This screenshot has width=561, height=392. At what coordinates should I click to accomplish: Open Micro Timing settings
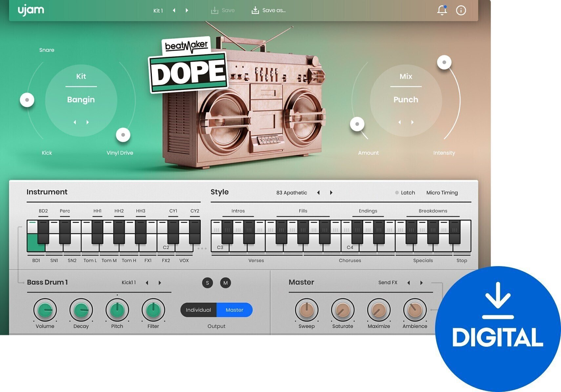tap(442, 193)
